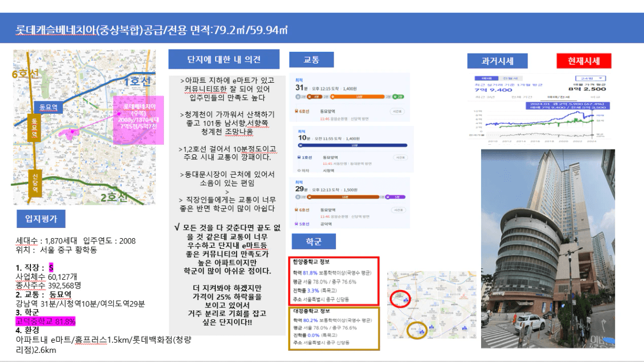Click the long orange segment in the 31분 route bar
644x362 pixels.
(357, 97)
